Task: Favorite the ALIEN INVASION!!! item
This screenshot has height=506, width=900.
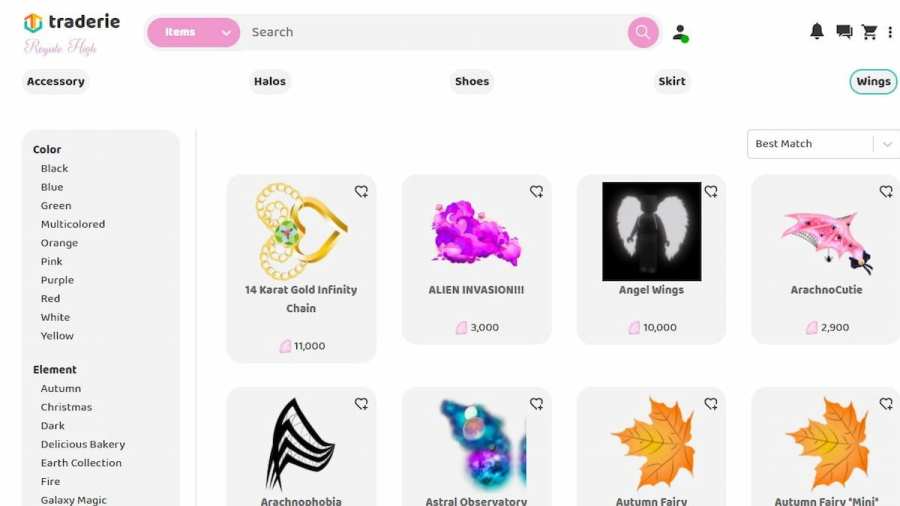Action: 536,191
